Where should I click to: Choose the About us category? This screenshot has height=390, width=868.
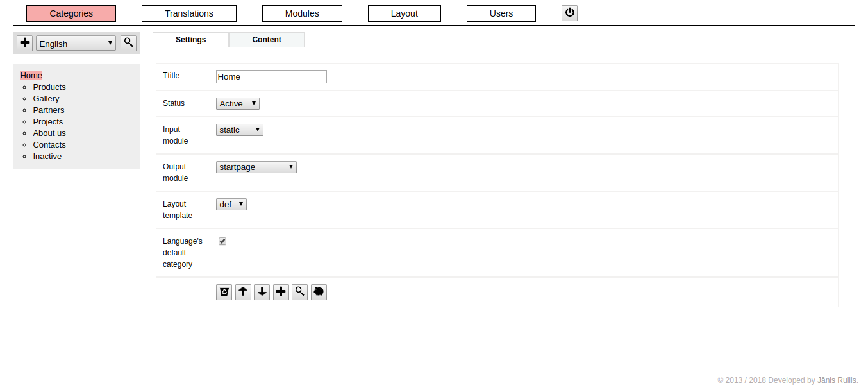pos(49,133)
